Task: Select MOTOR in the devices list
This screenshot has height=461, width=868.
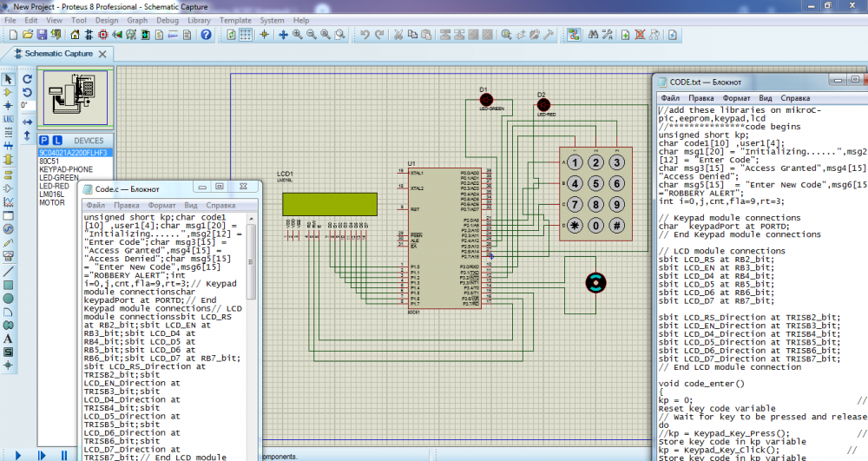Action: tap(51, 202)
